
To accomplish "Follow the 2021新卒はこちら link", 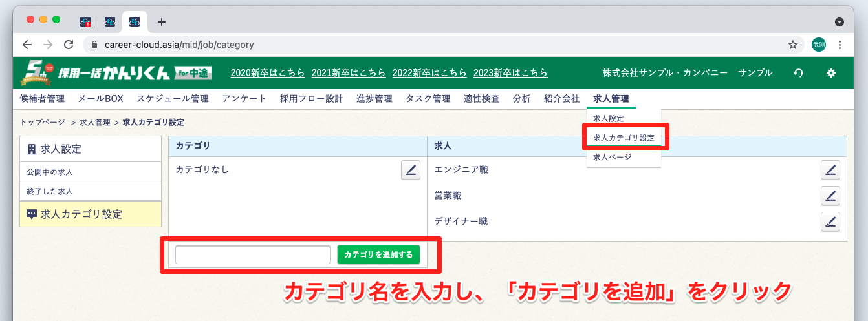I will [x=349, y=72].
